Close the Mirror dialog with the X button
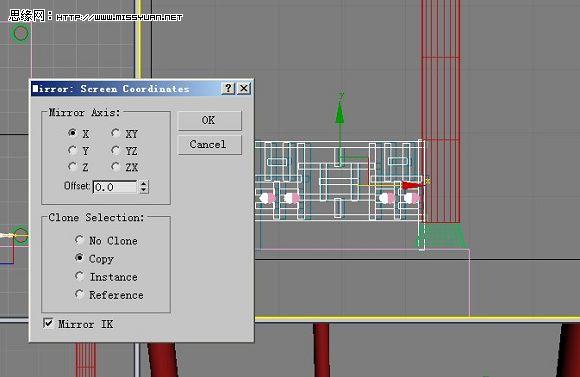The width and height of the screenshot is (580, 377). click(x=244, y=88)
